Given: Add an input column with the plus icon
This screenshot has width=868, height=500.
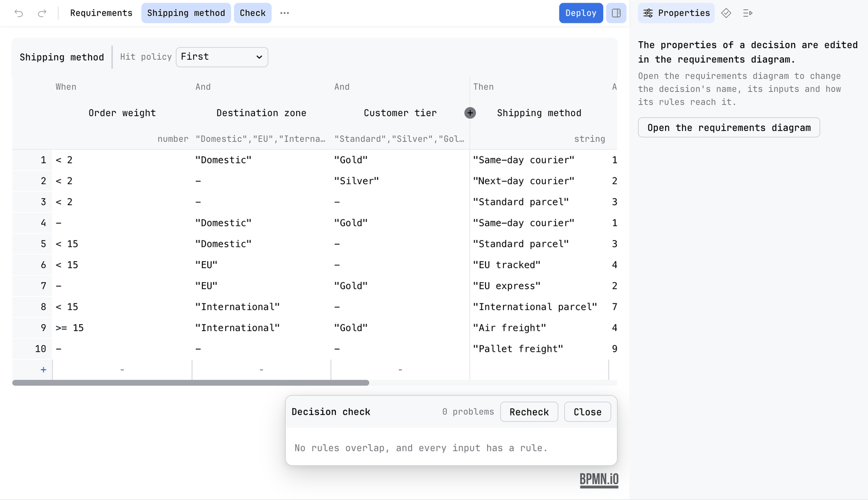Looking at the screenshot, I should pos(470,113).
